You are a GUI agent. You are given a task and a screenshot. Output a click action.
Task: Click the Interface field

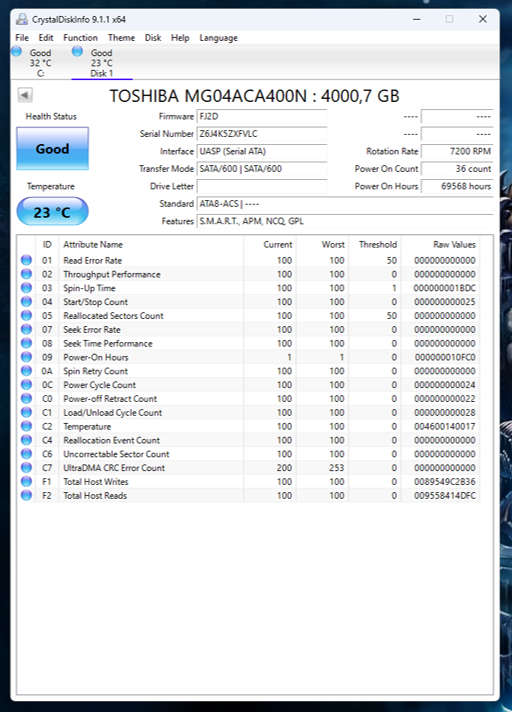tap(262, 151)
